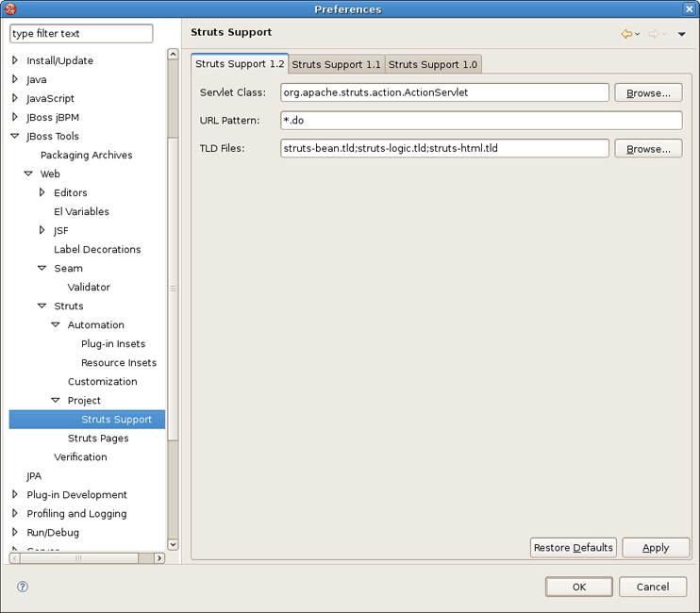Select Struts Pages in the tree
The height and width of the screenshot is (613, 700).
[x=98, y=438]
